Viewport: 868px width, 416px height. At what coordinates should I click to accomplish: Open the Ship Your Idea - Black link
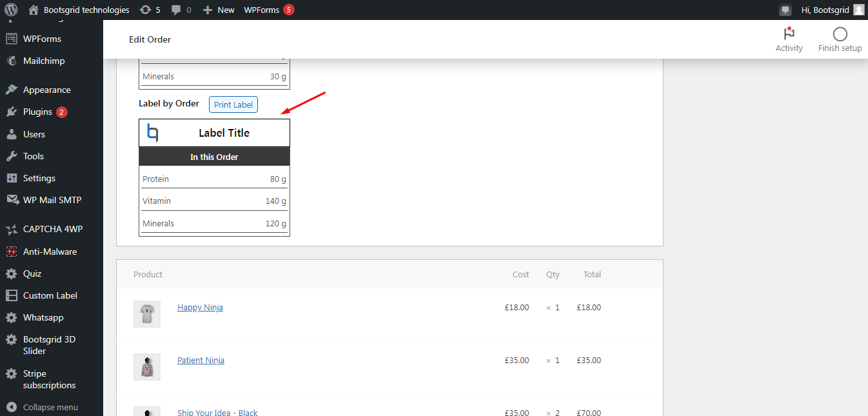217,412
